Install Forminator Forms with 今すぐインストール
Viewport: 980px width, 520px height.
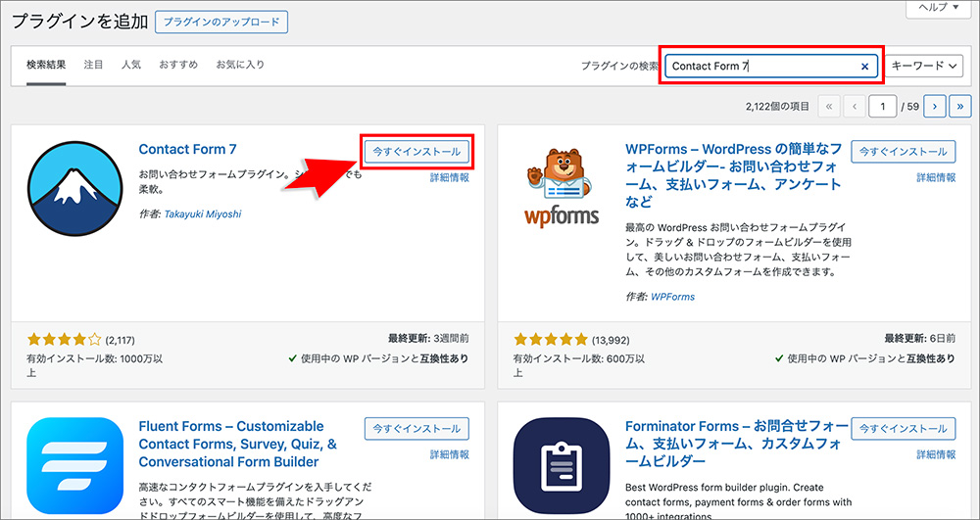[904, 429]
